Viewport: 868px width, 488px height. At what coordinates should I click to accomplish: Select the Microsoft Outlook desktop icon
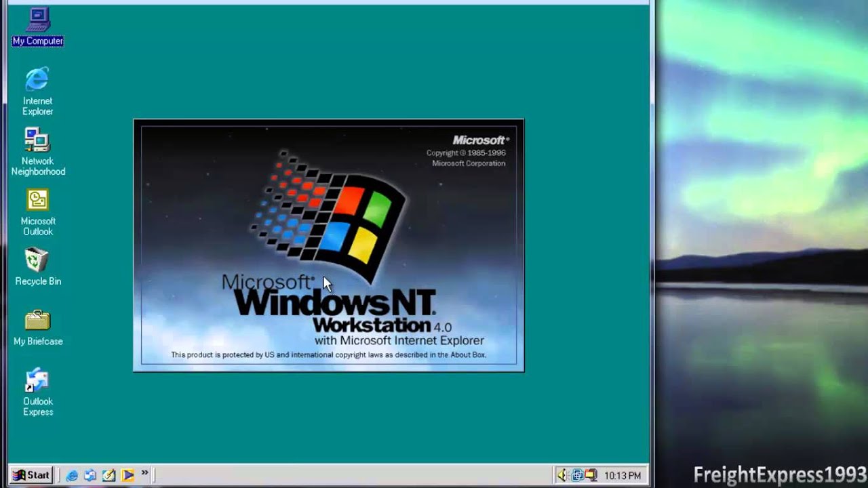[x=38, y=212]
